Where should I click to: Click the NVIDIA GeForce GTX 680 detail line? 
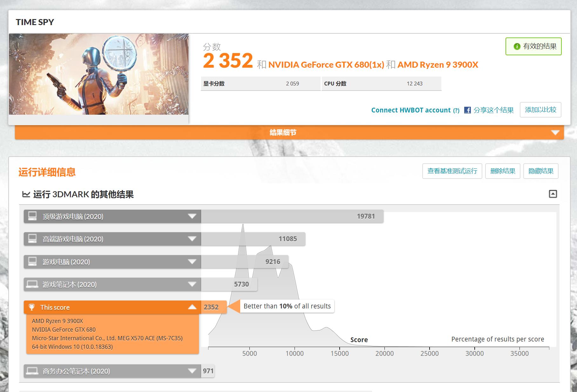click(64, 330)
